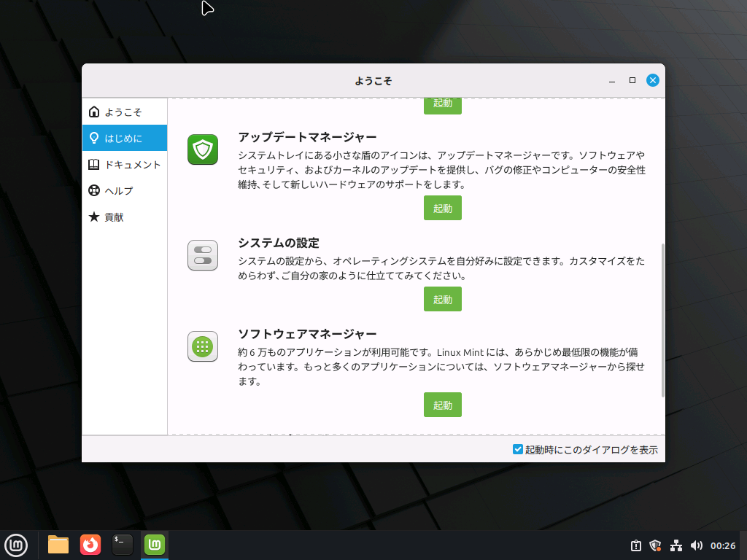Click the gray System Settings switches icon
The image size is (747, 560).
tap(202, 255)
